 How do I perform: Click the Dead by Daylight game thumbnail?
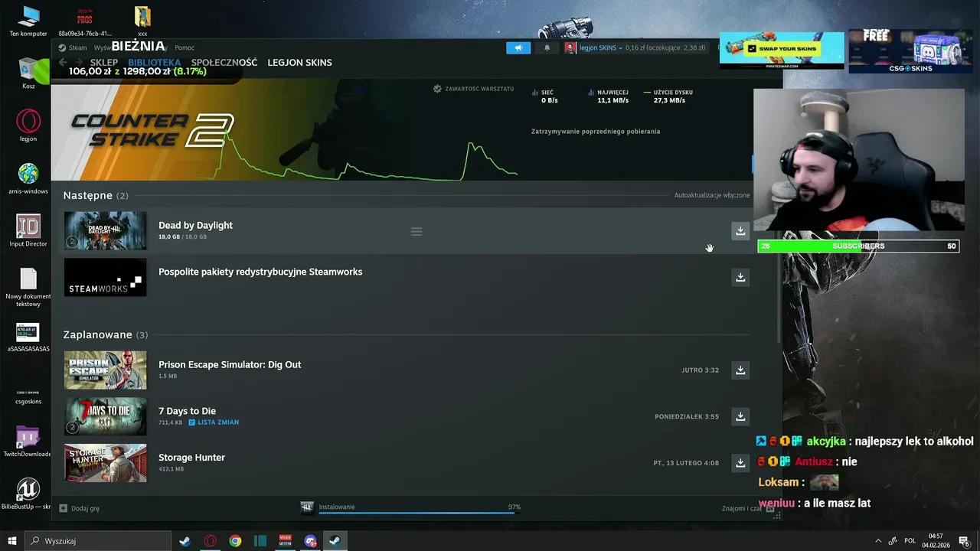(x=105, y=230)
